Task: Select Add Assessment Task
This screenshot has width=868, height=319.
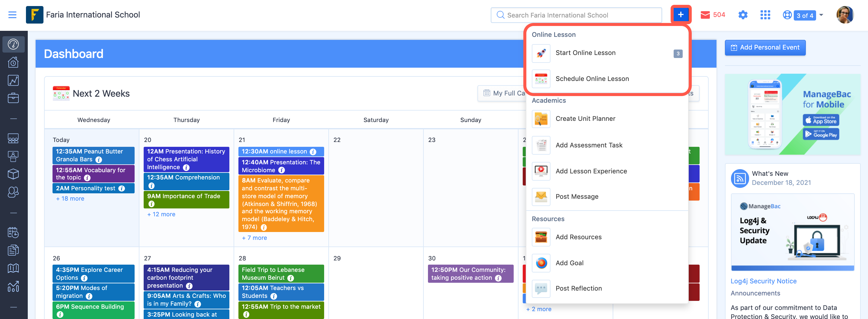Action: 607,145
